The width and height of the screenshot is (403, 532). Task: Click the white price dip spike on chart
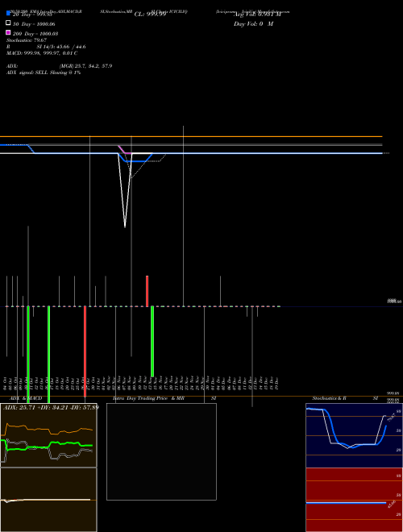(125, 190)
